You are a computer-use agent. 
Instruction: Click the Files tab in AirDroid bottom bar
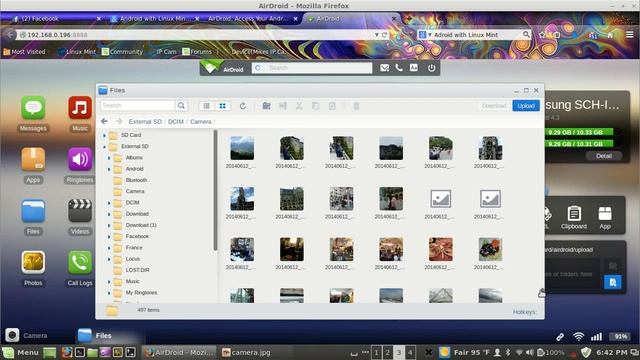pos(95,336)
